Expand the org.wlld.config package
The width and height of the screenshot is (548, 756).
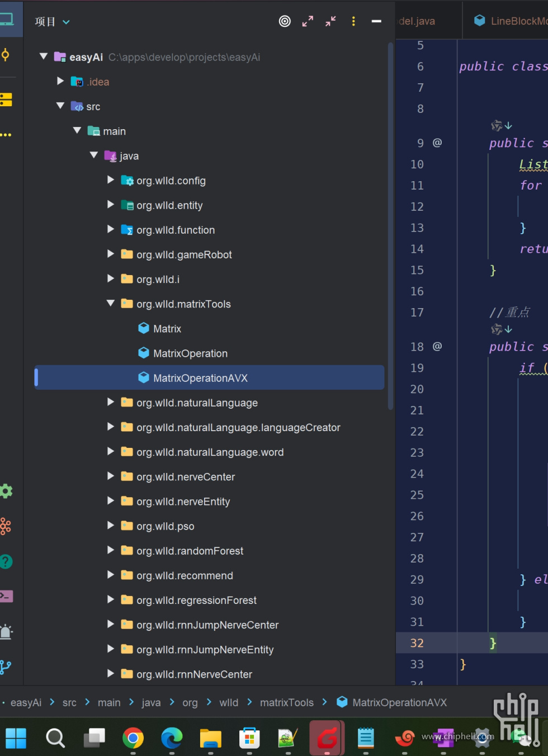(x=110, y=179)
